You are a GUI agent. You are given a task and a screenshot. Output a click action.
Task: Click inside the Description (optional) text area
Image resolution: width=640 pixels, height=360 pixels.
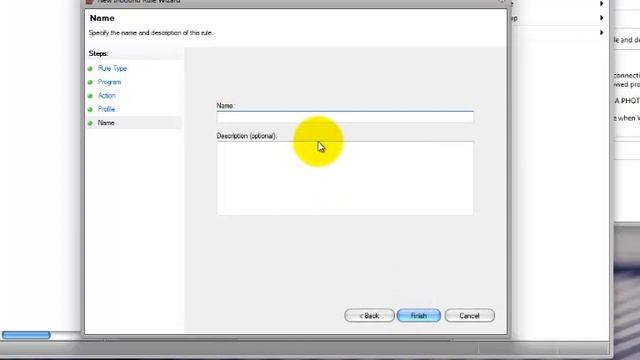(345, 178)
